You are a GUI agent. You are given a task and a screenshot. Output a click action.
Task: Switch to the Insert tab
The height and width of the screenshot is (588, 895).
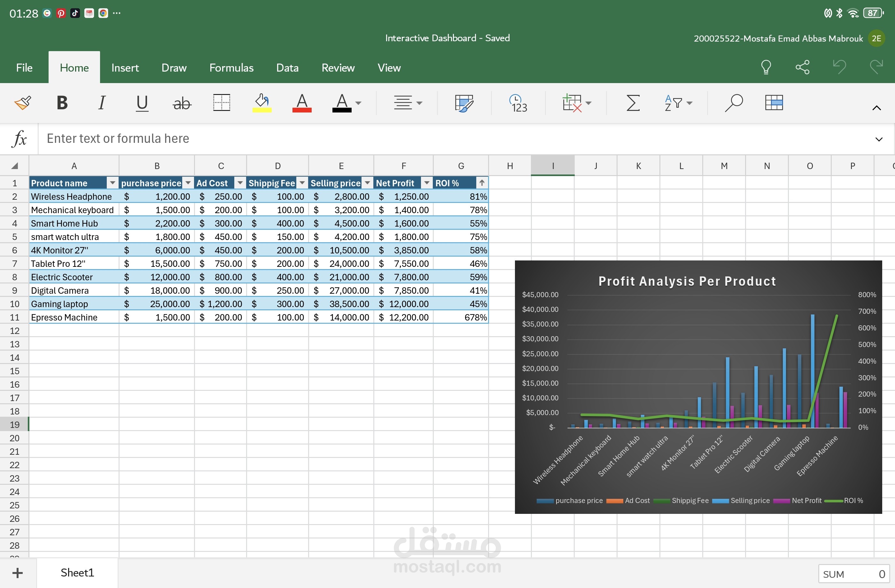pos(125,68)
